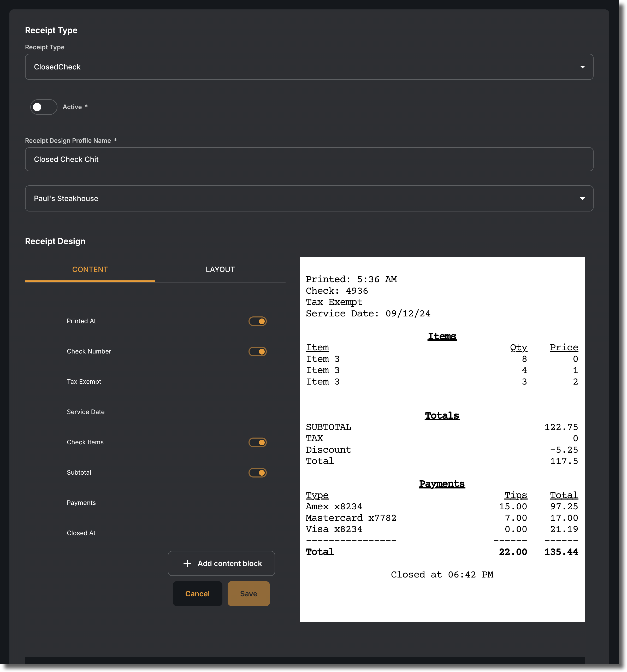
Task: Click the 135.44 payments total
Action: (x=561, y=552)
